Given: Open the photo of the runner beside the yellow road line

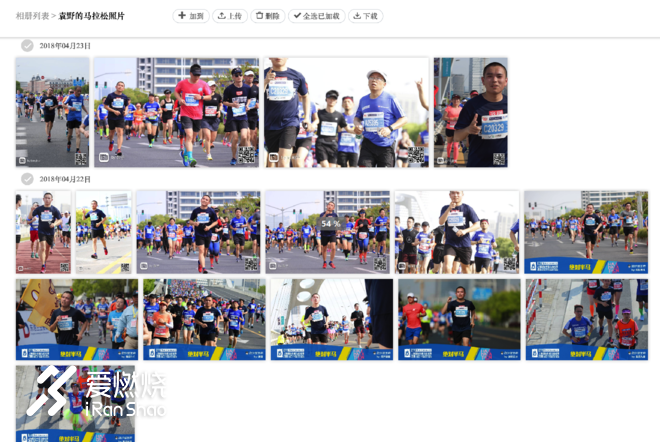Looking at the screenshot, I should click(x=104, y=232).
